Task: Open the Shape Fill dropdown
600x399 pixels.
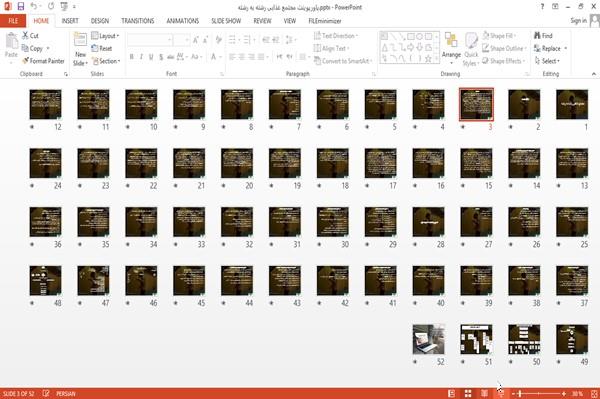Action: pyautogui.click(x=499, y=36)
